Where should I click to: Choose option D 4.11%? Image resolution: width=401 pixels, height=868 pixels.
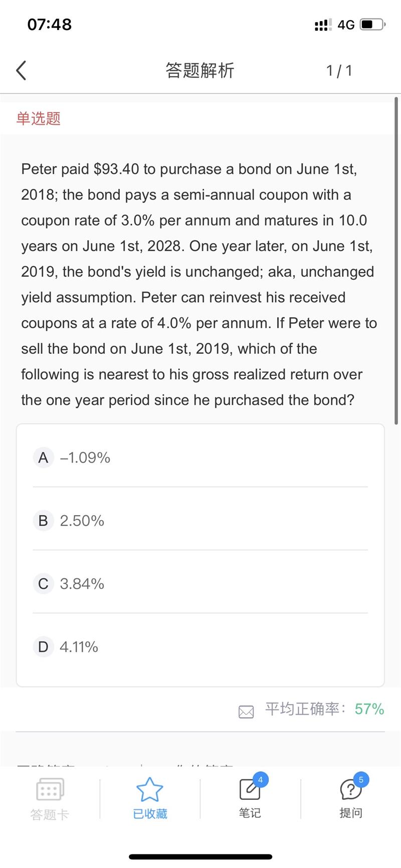click(x=79, y=647)
